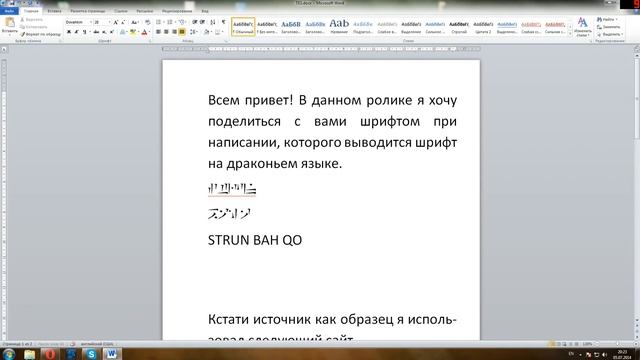Click Replace (Заменить) in the Editing group
Screen dimensions: 640x360
[609, 27]
